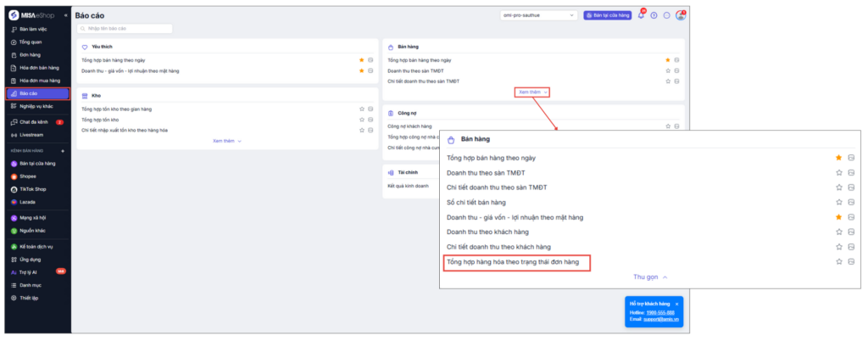Viewport: 868px width, 341px height.
Task: Open the notifications bell icon
Action: click(642, 15)
